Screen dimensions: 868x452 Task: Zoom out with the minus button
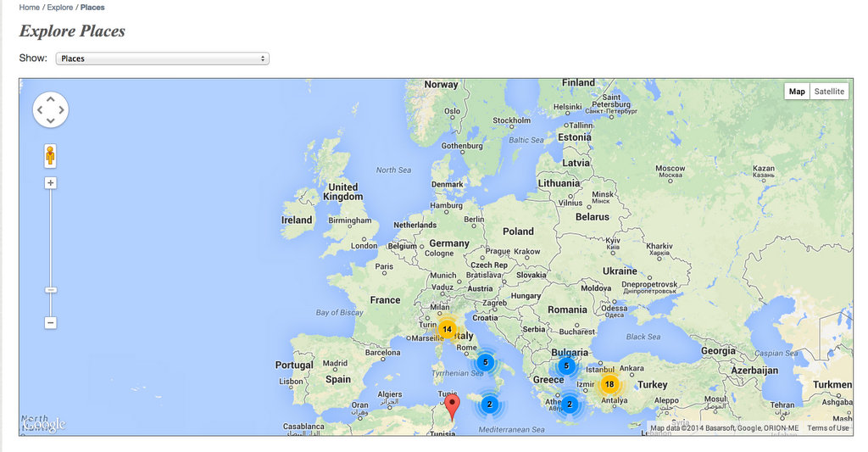pyautogui.click(x=50, y=323)
